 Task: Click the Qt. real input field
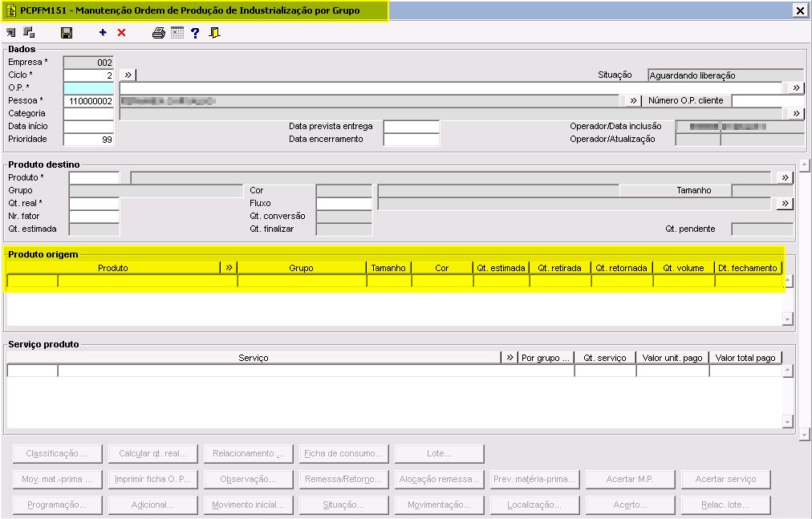pyautogui.click(x=94, y=204)
